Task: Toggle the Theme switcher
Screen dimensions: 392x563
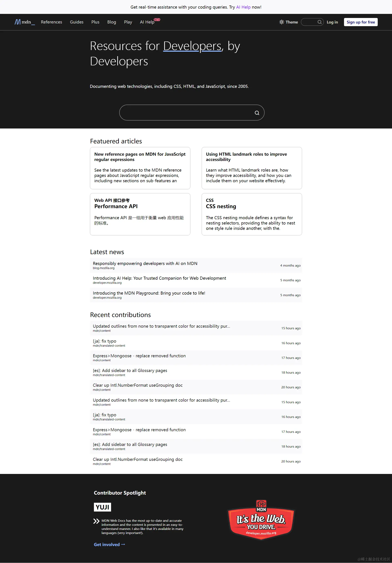Action: point(289,22)
